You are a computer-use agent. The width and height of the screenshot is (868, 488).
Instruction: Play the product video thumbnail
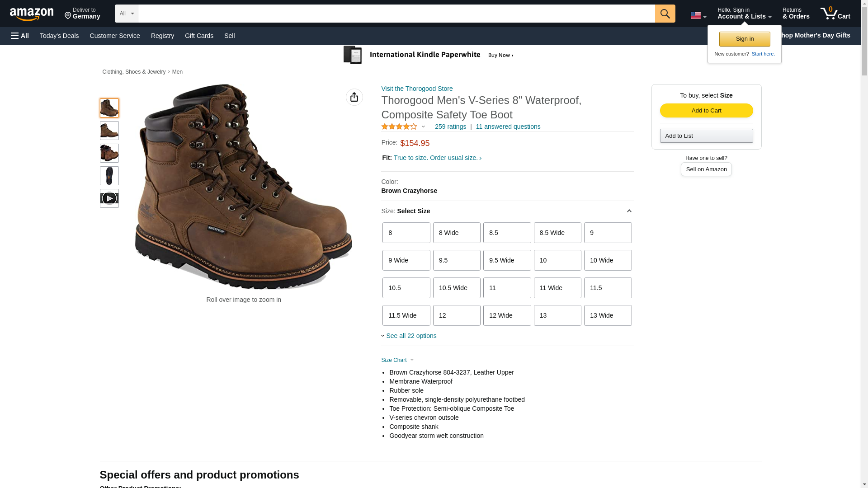click(109, 198)
